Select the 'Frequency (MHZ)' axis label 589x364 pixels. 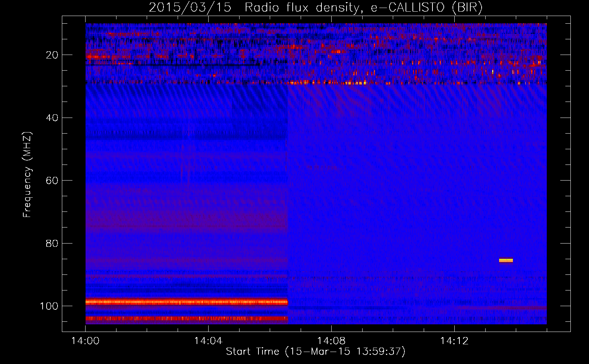tap(27, 174)
